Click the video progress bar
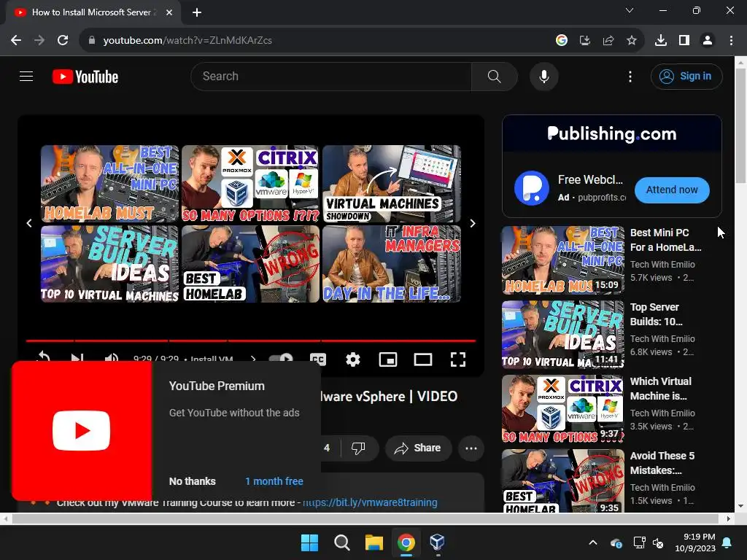 (251, 341)
